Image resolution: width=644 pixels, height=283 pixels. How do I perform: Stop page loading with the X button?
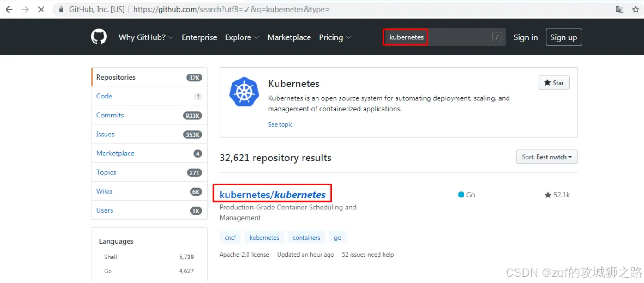tap(41, 9)
